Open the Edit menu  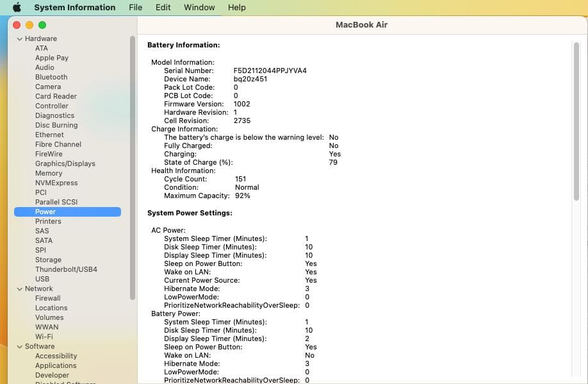tap(163, 7)
